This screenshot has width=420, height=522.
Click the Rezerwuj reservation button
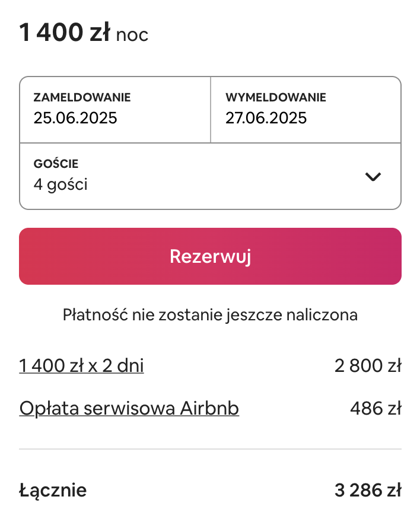point(211,256)
